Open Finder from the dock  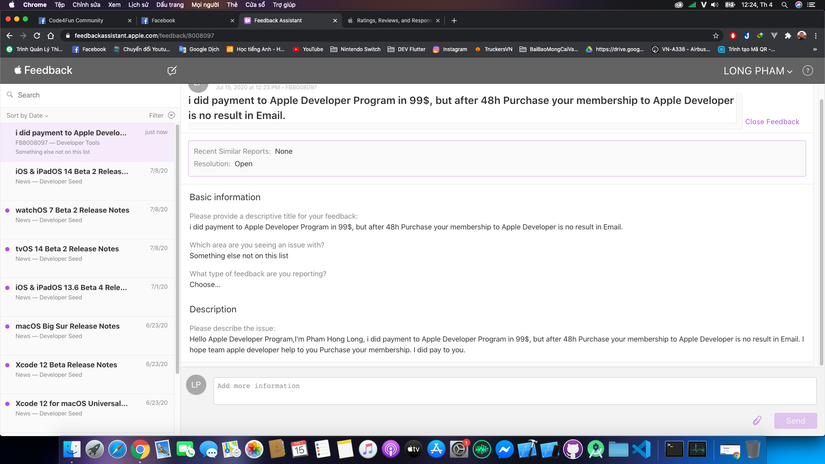coord(72,449)
